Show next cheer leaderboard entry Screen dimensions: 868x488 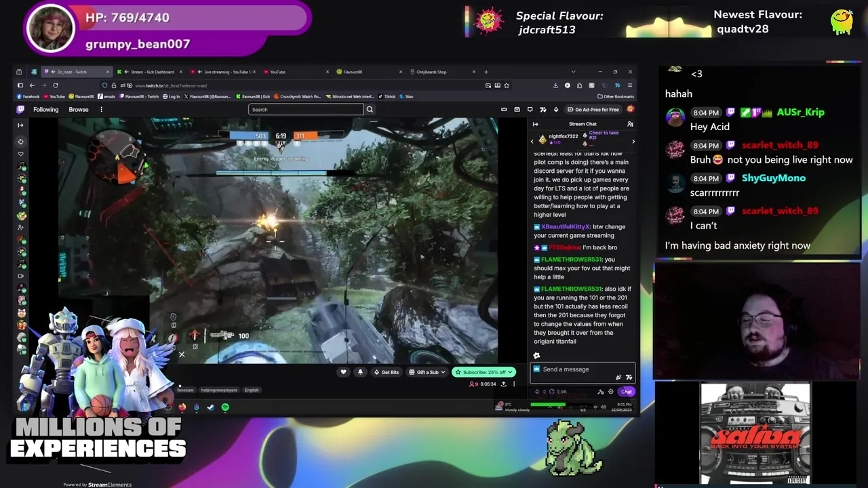pyautogui.click(x=633, y=141)
